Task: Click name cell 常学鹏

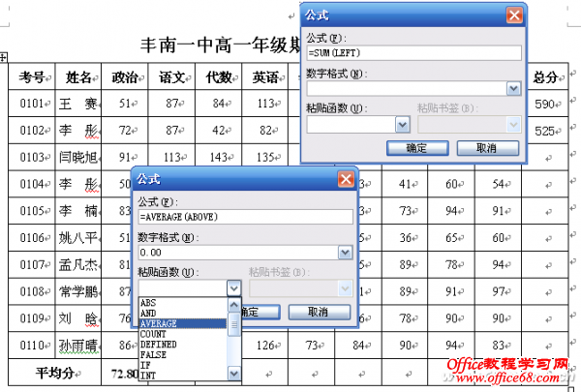Action: [x=78, y=291]
